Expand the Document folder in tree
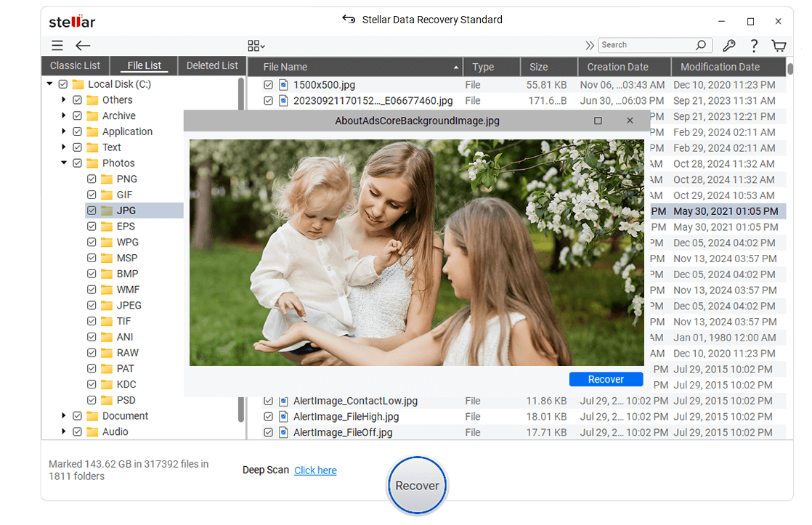 click(63, 415)
